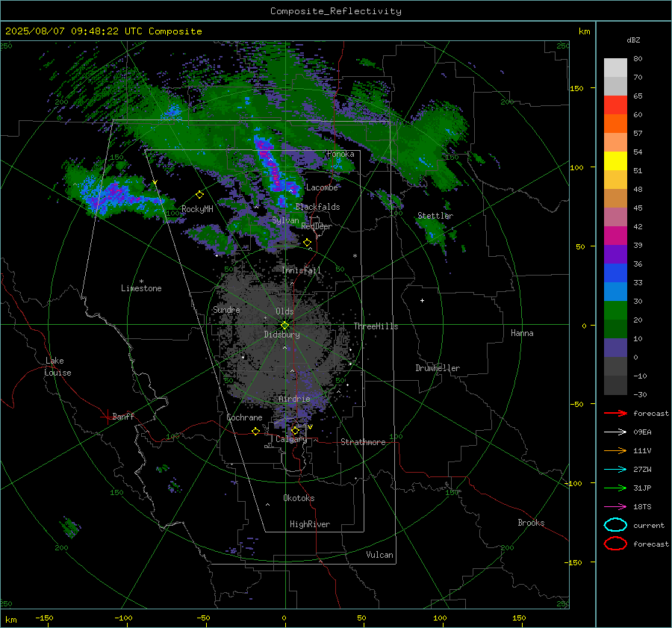Click the Innisfail city label
The width and height of the screenshot is (672, 628).
(x=301, y=270)
